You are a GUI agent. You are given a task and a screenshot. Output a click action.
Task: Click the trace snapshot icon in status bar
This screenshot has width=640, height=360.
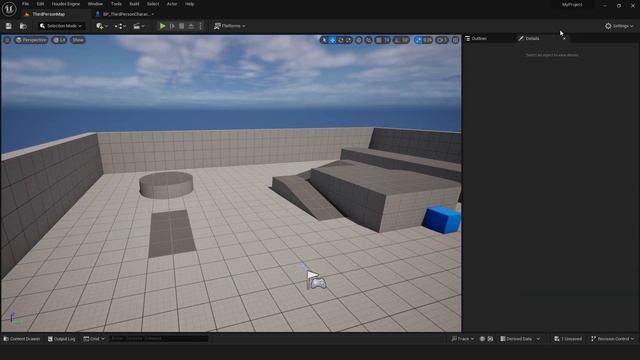point(490,339)
